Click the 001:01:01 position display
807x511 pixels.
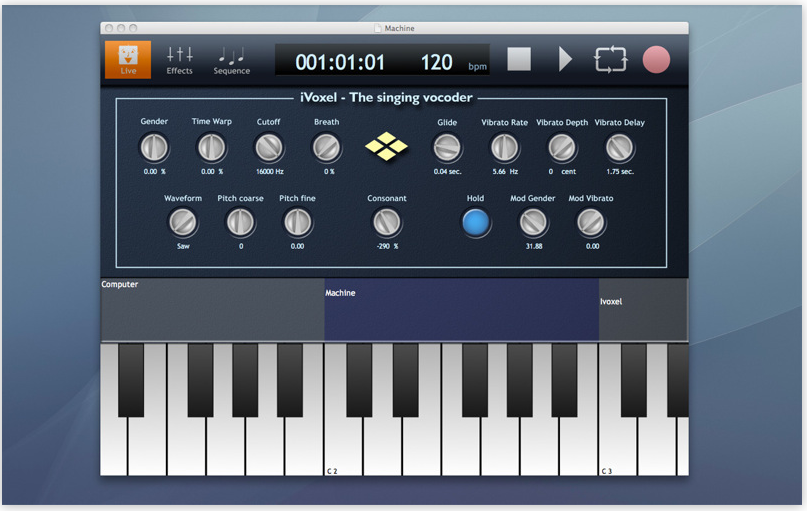(340, 62)
